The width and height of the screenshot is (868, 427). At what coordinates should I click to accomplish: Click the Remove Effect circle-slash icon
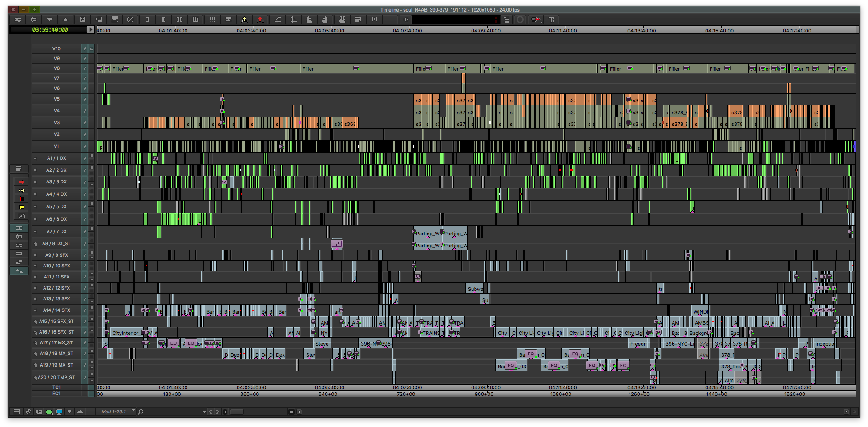130,20
